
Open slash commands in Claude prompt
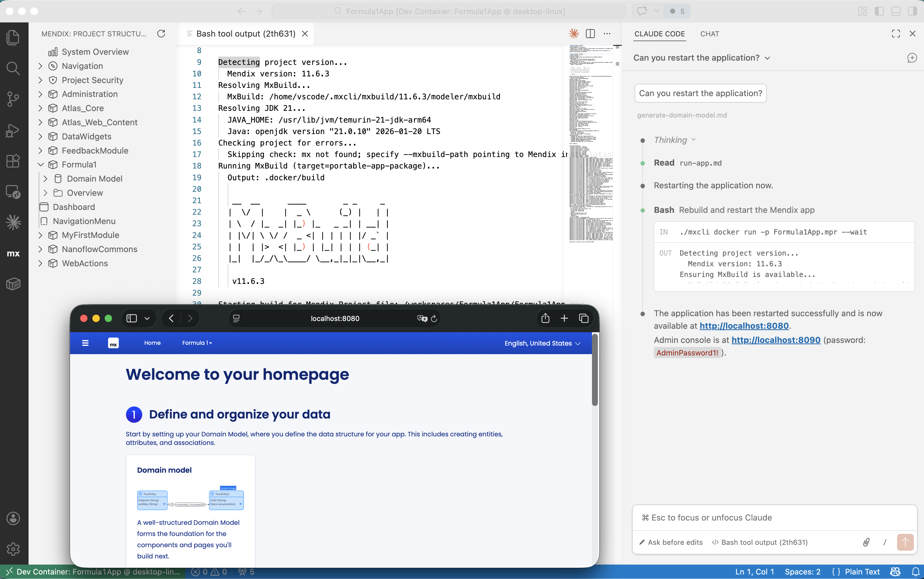[885, 542]
